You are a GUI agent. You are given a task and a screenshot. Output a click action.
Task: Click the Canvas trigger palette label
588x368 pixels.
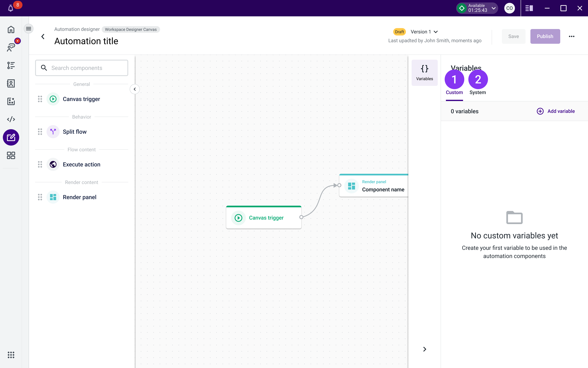tap(81, 99)
